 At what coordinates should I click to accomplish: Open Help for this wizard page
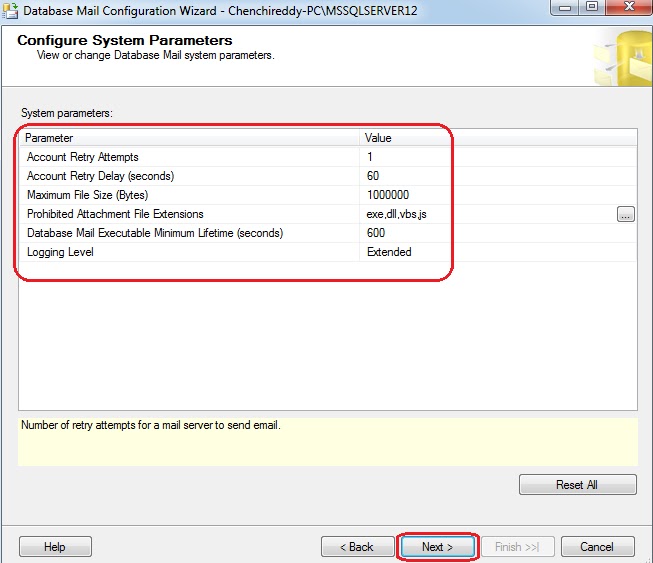(x=55, y=547)
